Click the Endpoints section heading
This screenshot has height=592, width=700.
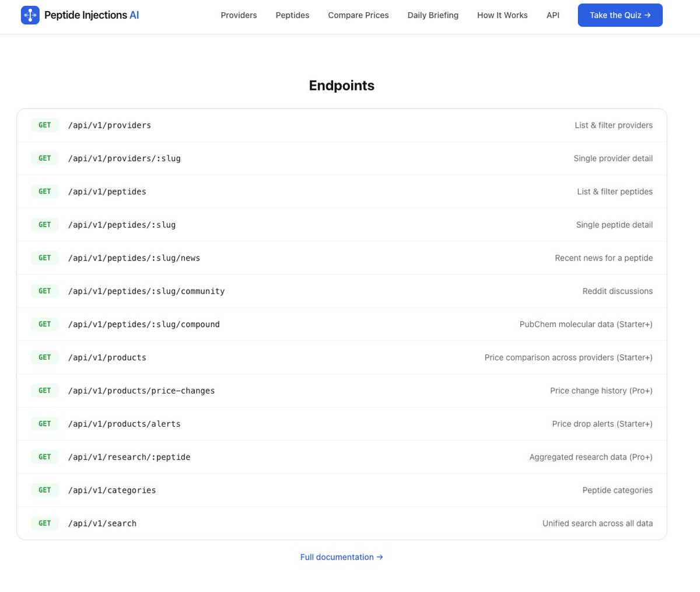click(342, 85)
